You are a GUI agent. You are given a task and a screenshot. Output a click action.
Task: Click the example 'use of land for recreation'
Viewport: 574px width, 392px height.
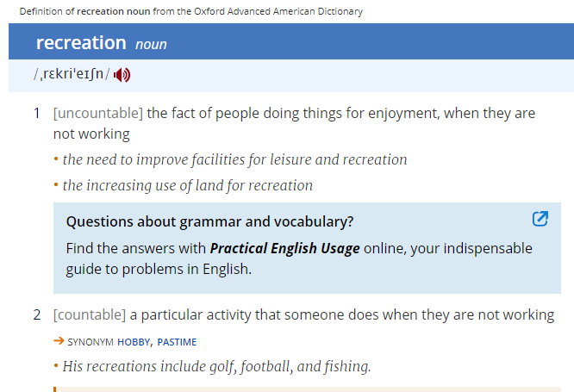[x=187, y=185]
